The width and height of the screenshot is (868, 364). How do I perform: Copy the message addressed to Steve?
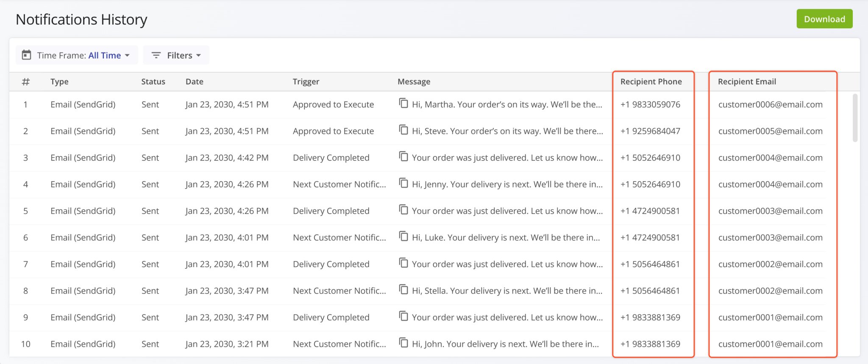(403, 130)
